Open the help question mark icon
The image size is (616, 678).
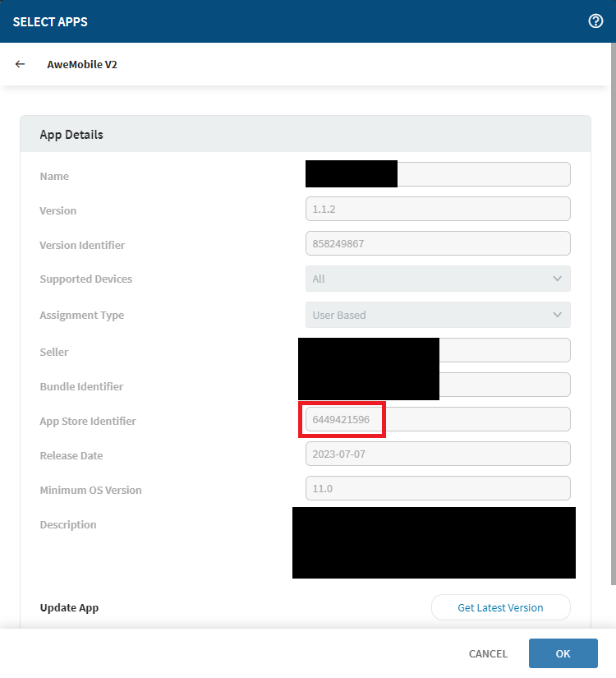pos(596,21)
